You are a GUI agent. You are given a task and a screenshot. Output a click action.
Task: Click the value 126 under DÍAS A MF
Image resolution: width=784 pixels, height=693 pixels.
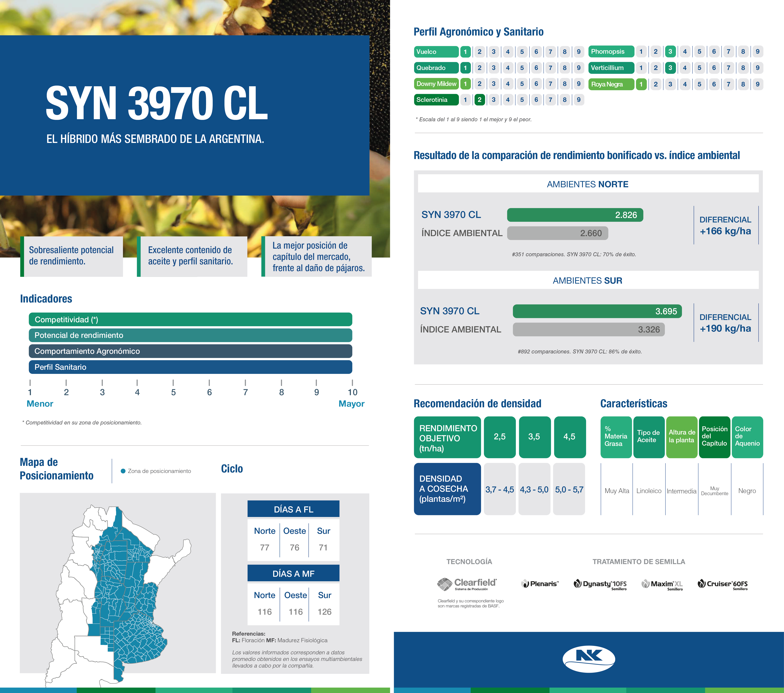coord(324,612)
